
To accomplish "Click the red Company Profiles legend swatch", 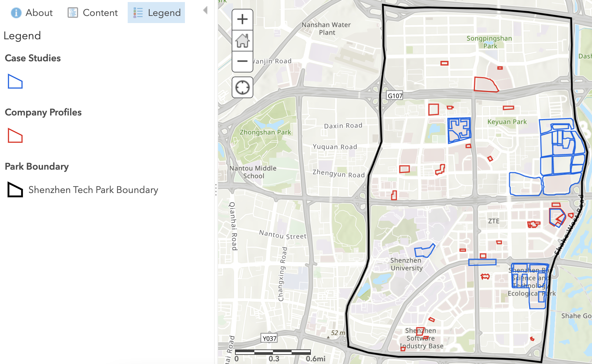I will coord(15,136).
